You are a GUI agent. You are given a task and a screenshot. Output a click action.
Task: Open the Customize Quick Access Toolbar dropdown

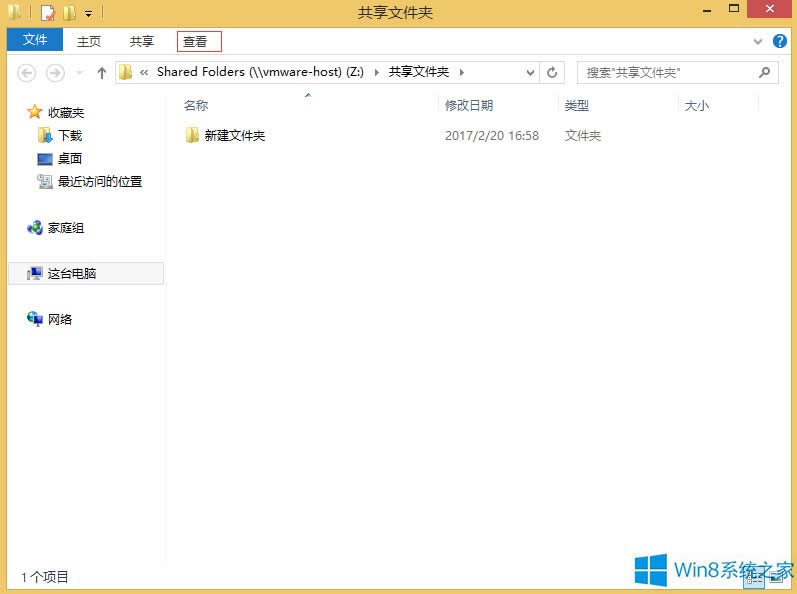pyautogui.click(x=88, y=14)
